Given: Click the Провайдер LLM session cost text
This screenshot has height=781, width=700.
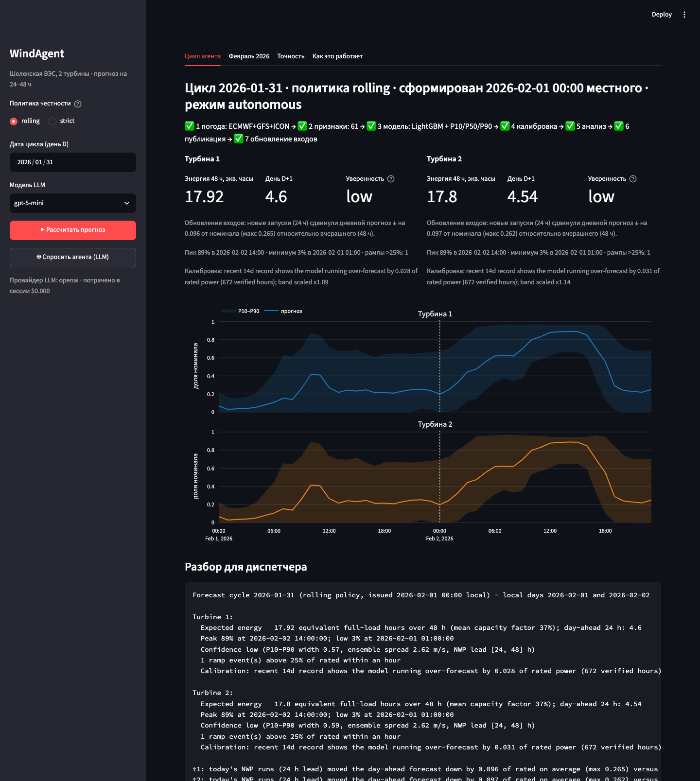Looking at the screenshot, I should click(65, 286).
